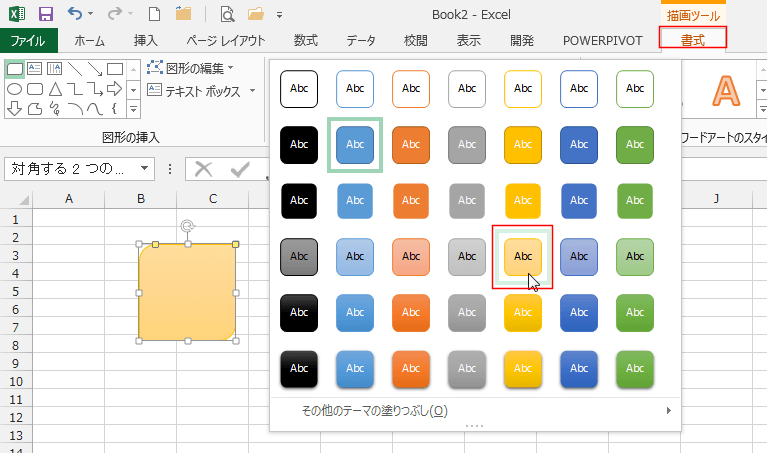Apply light gold gradient style in fourth row

[523, 257]
